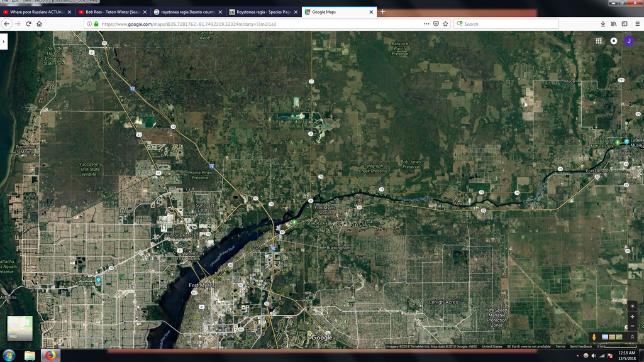
Task: Open the Tools menu
Action: [x=80, y=1]
